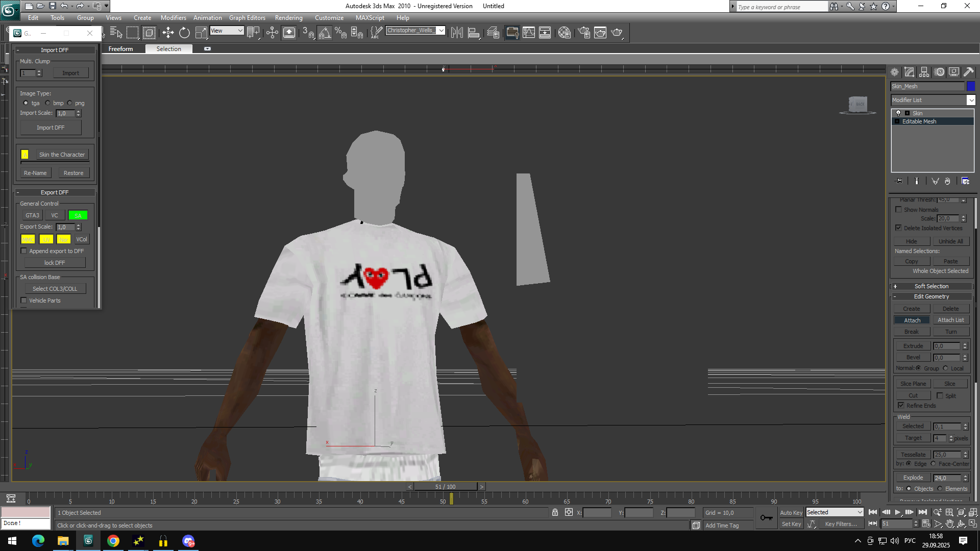This screenshot has width=980, height=551.
Task: Collapse the Edit Geometry rollout
Action: [x=931, y=296]
